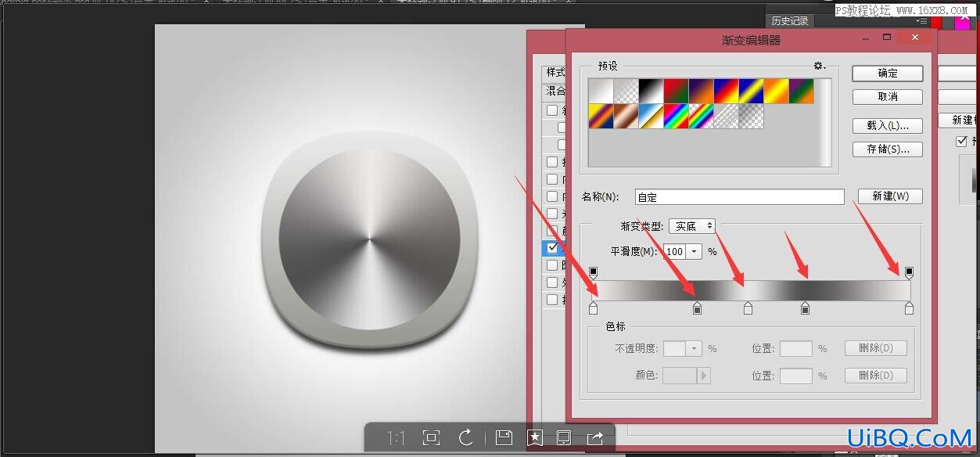Screen dimensions: 980x457
Task: Click the 名称 field containing 自定
Action: [740, 197]
